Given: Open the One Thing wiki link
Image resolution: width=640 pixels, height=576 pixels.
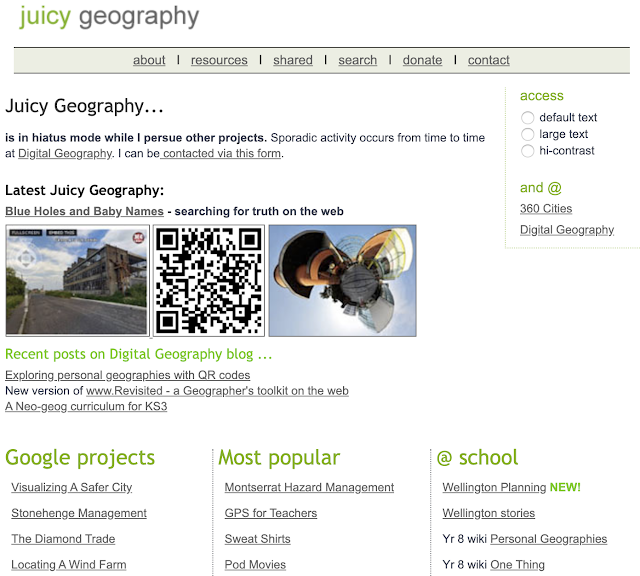Looking at the screenshot, I should (517, 565).
